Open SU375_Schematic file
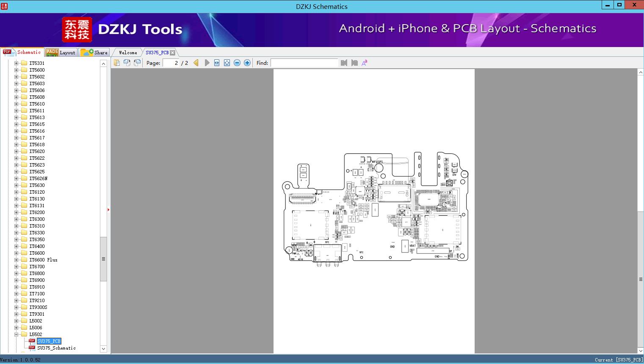 pyautogui.click(x=56, y=348)
